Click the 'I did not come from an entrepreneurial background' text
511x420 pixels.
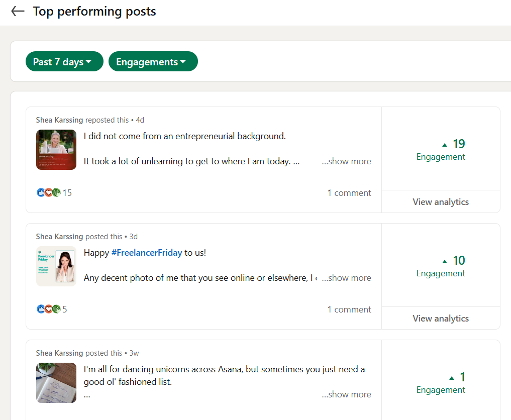click(x=184, y=136)
